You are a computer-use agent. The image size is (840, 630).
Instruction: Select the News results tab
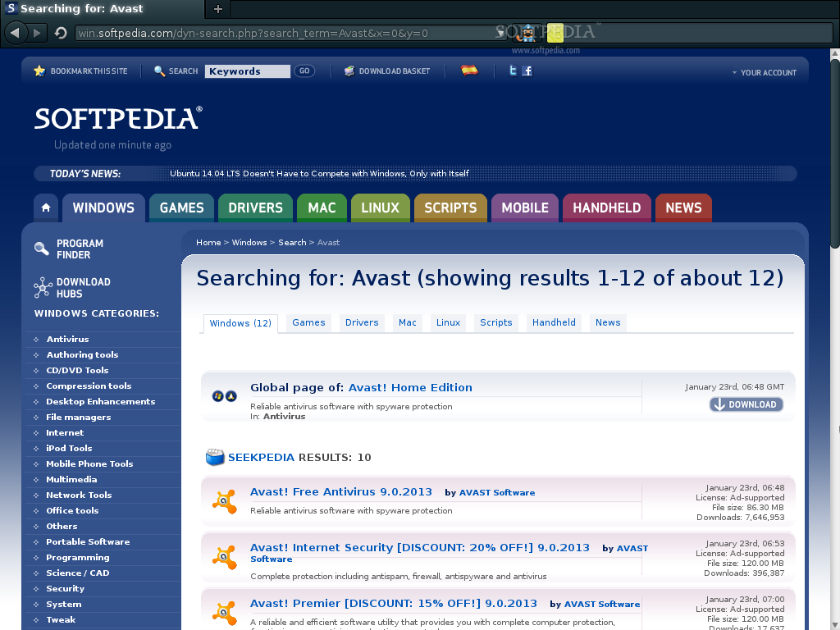(x=608, y=322)
